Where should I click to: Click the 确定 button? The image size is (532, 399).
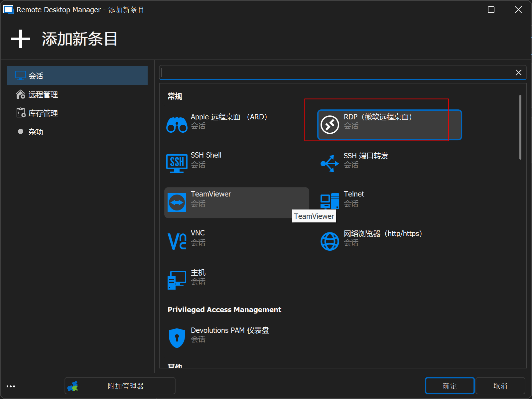click(450, 386)
